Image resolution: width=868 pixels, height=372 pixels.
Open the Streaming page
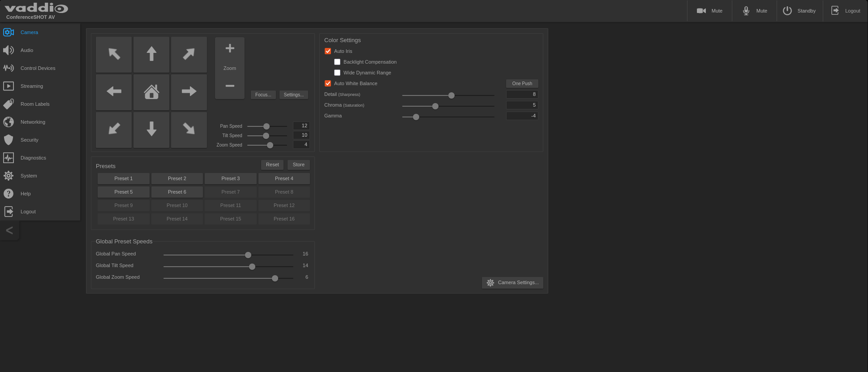click(x=40, y=86)
